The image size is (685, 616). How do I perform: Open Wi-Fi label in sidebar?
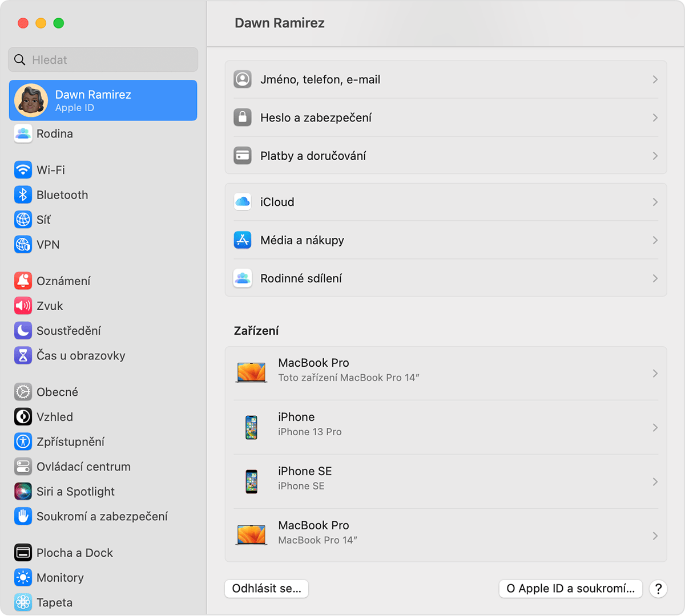tap(51, 170)
